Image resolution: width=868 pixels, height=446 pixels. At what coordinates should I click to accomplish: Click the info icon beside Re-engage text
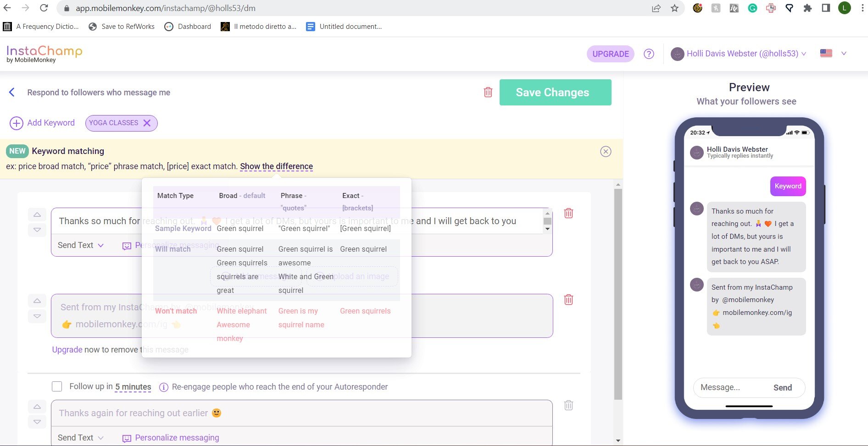(x=163, y=387)
